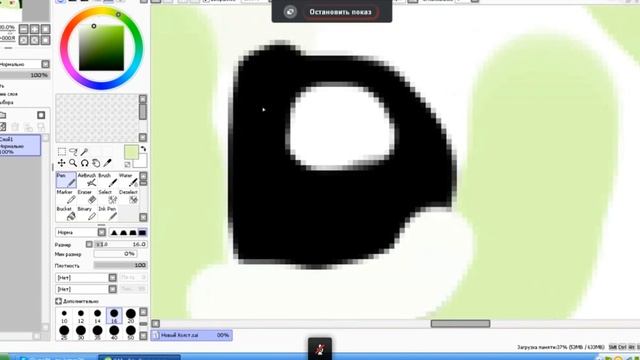Click the white background color swatch
This screenshot has height=360, width=640.
pyautogui.click(x=140, y=161)
